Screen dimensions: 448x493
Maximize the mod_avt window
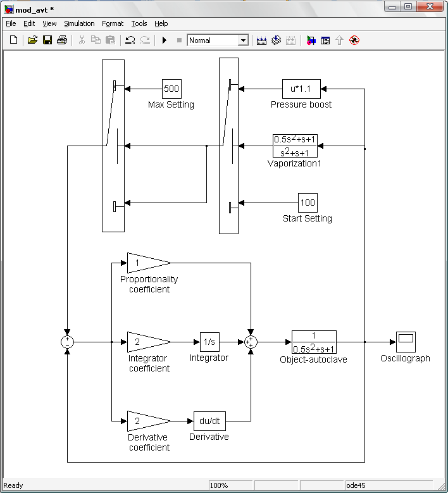[408, 7]
